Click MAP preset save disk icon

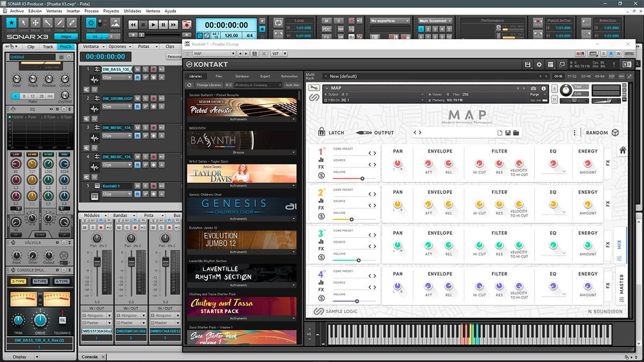click(508, 133)
